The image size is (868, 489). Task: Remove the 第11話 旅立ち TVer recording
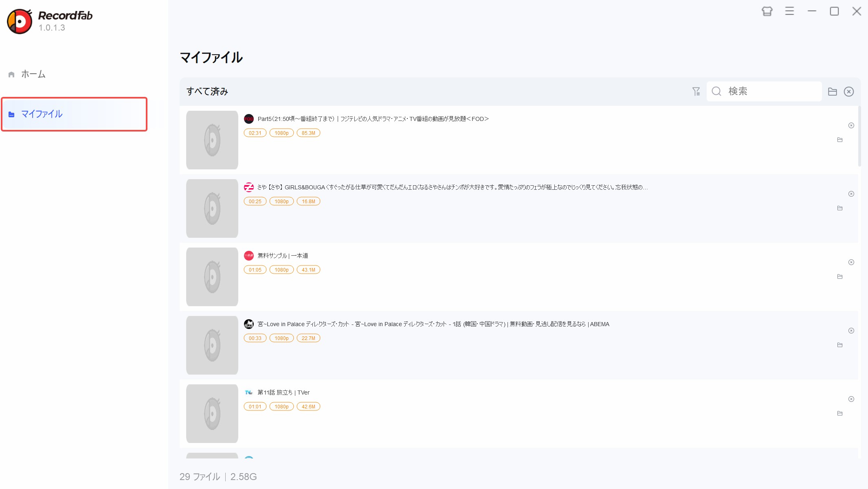tap(851, 399)
